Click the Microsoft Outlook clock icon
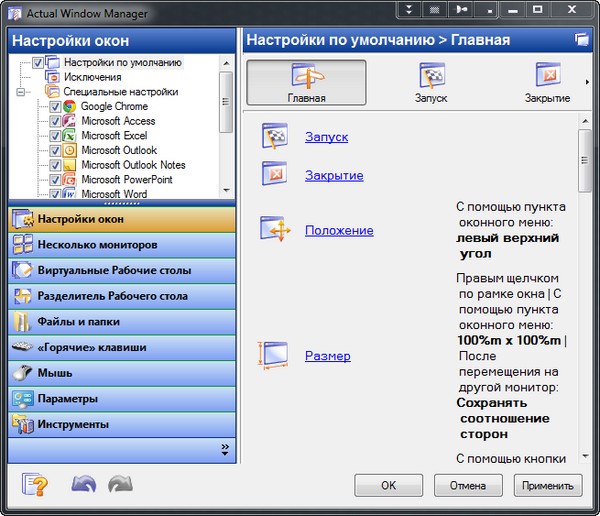 (x=69, y=150)
